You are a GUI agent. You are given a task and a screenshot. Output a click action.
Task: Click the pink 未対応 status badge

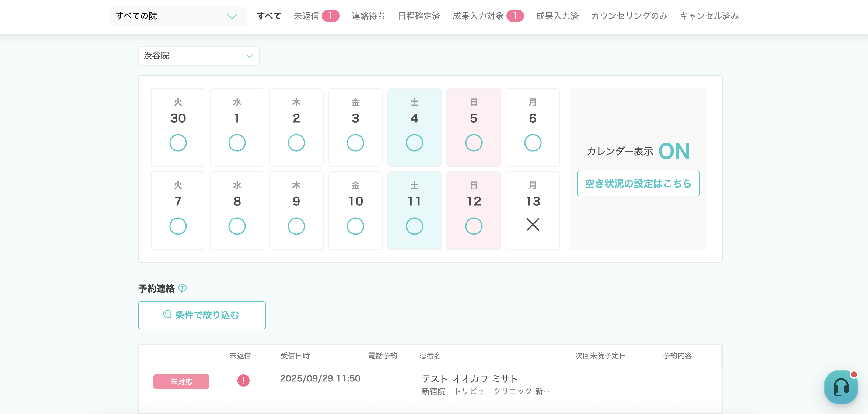[181, 382]
